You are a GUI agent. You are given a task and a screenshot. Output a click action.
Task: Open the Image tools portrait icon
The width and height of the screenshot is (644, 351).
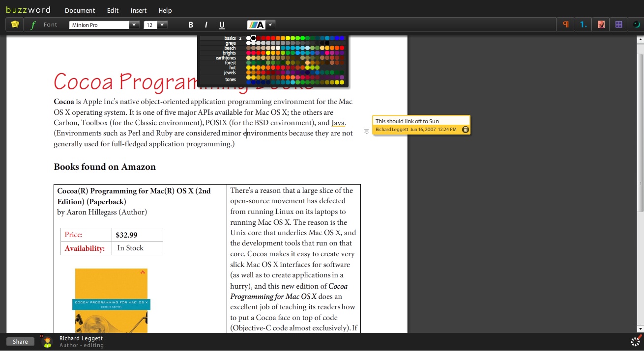click(601, 24)
